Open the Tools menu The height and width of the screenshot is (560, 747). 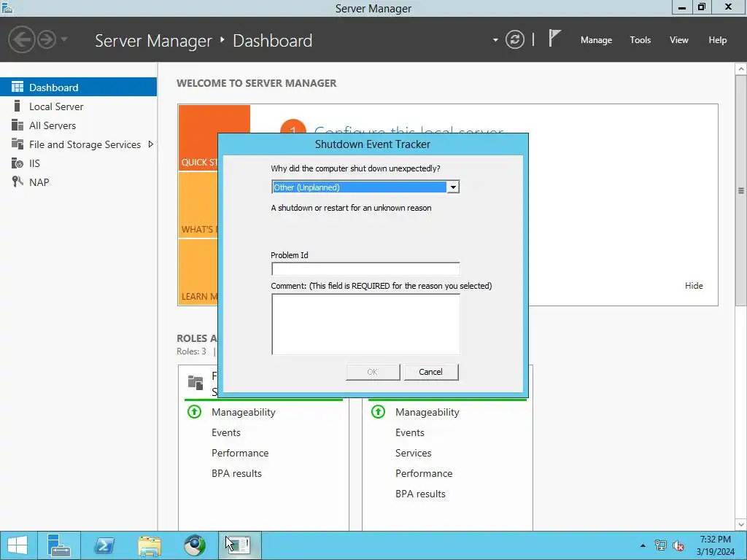pos(640,40)
